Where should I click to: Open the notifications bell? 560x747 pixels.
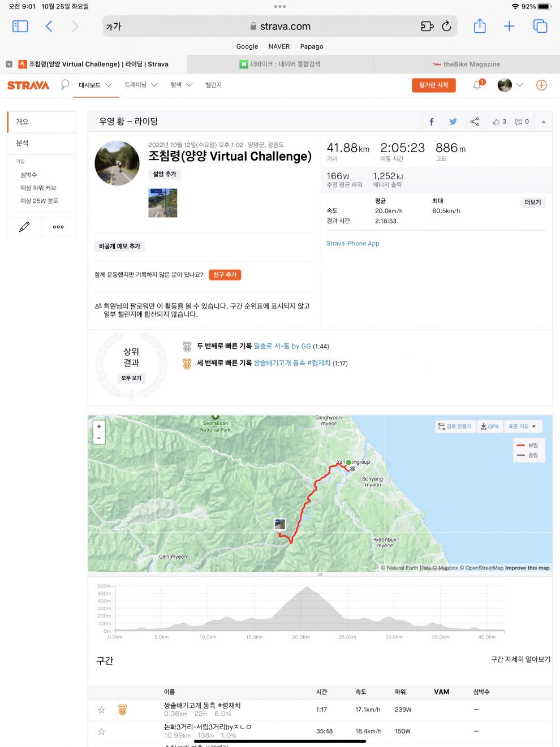point(478,85)
